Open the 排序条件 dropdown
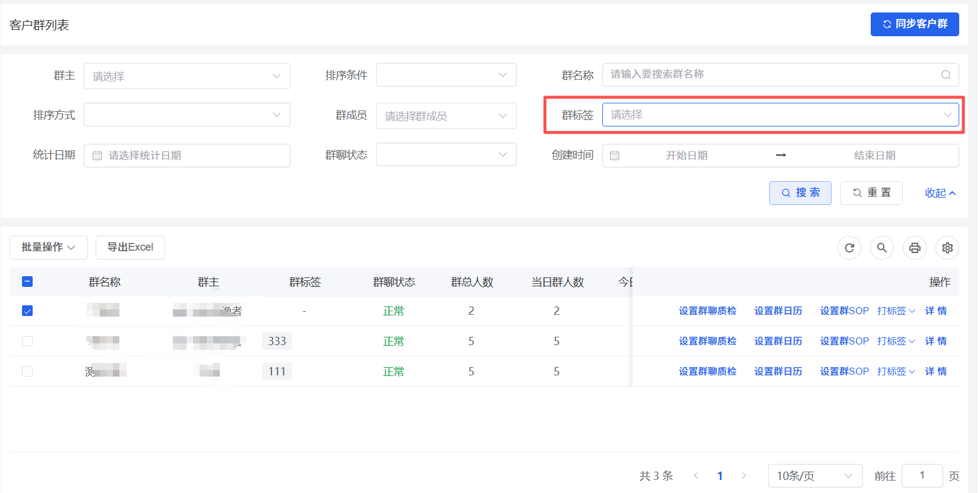Viewport: 980px width, 493px height. (446, 75)
